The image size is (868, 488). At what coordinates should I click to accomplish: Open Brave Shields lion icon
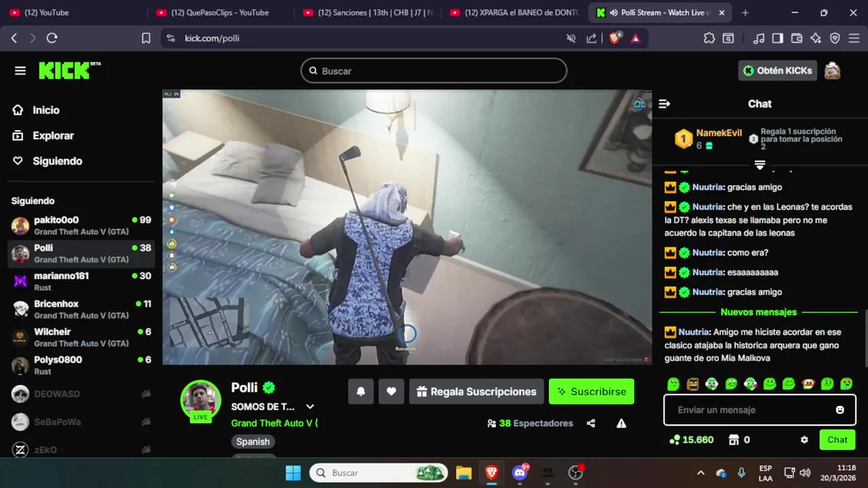pyautogui.click(x=614, y=38)
